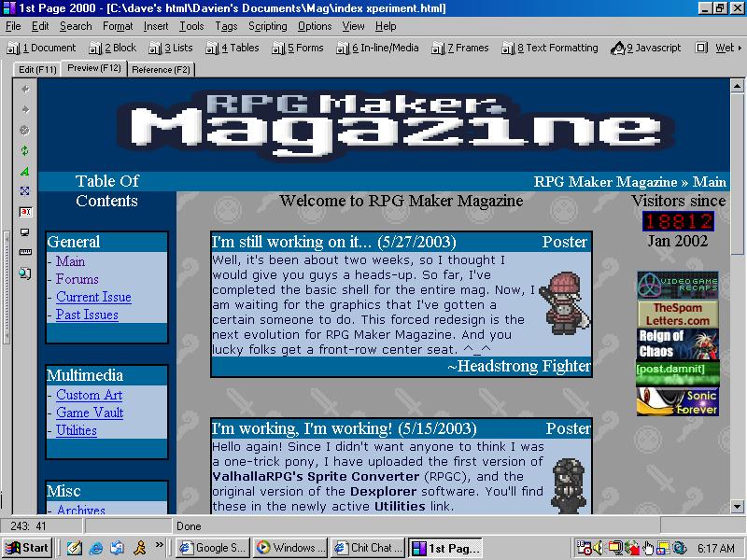Open the 5 Forms toolbar tab
The height and width of the screenshot is (560, 747).
coord(298,48)
